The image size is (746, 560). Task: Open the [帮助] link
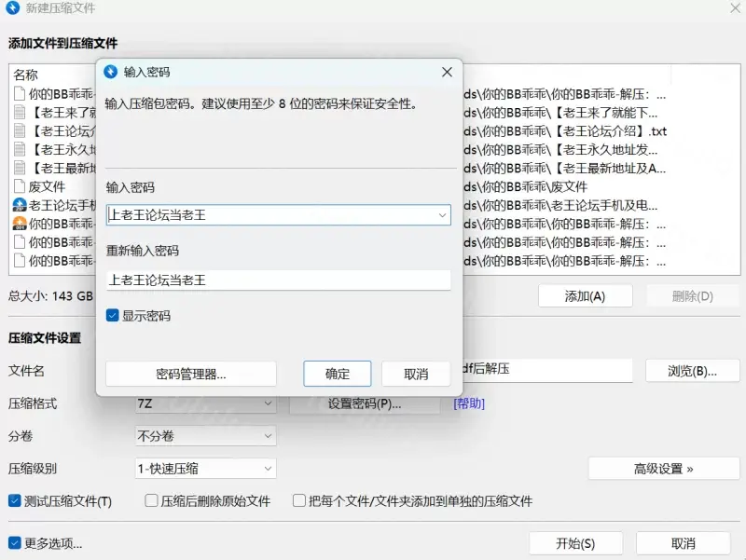469,403
